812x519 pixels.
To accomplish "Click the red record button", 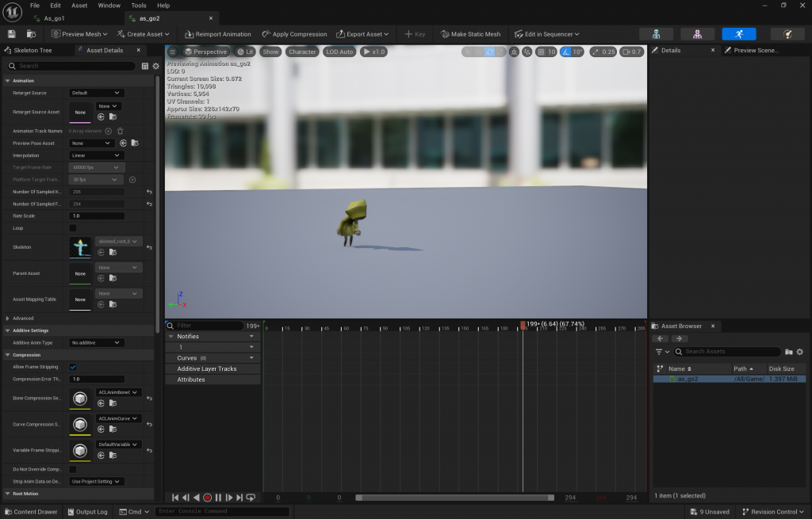I will 207,498.
